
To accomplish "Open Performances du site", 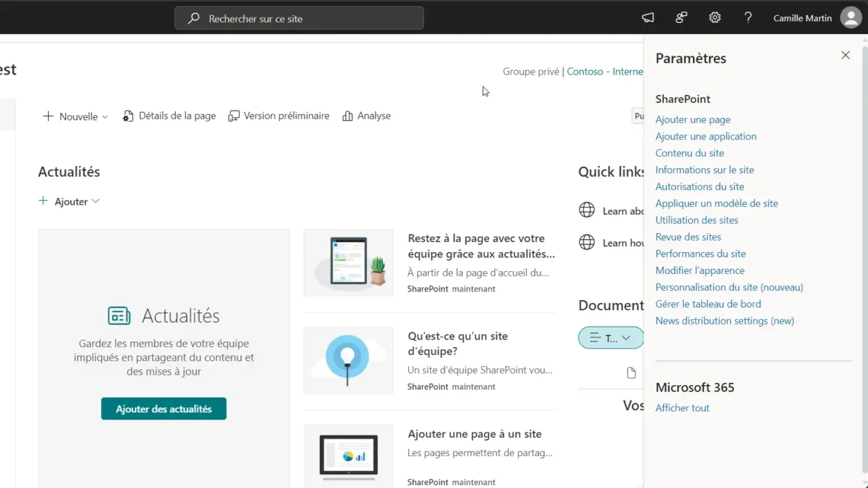I will point(701,253).
